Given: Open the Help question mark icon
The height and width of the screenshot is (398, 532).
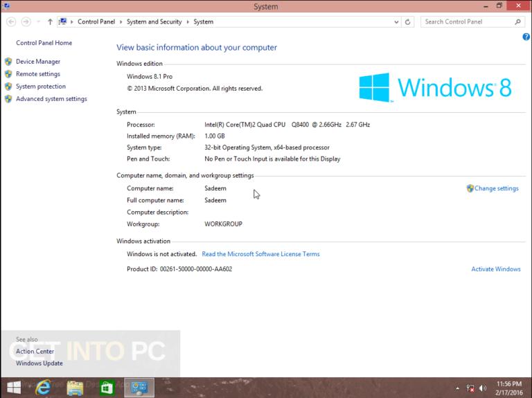Looking at the screenshot, I should pos(526,37).
